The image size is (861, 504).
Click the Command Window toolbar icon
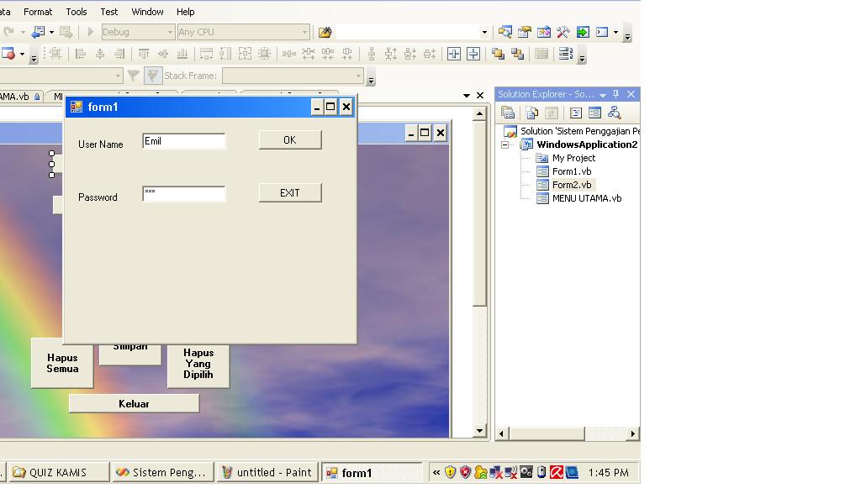(602, 33)
